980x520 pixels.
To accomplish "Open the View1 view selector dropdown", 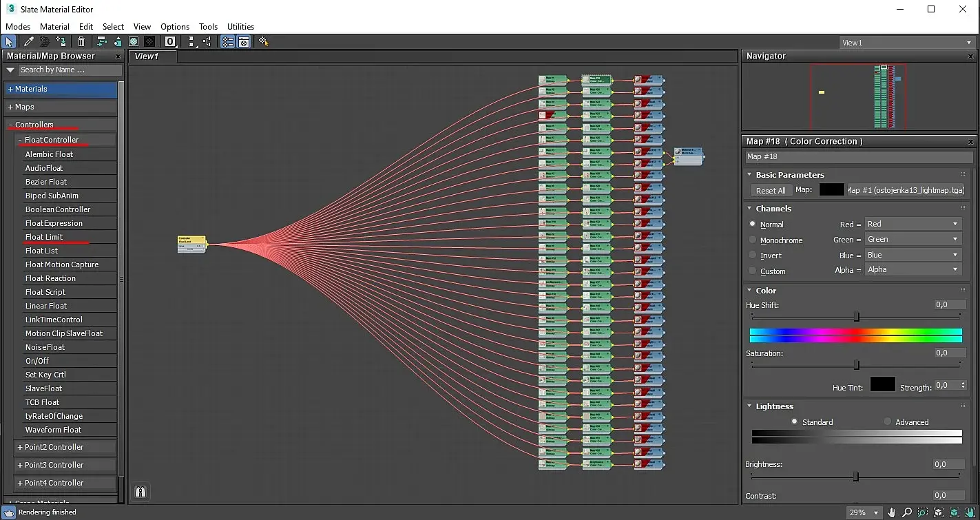I will [906, 43].
